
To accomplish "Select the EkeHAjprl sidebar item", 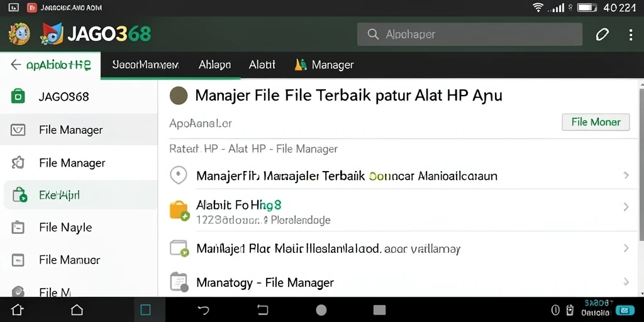I will click(80, 195).
